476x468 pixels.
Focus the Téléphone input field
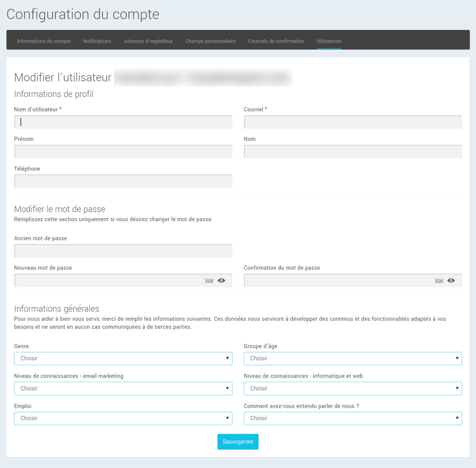coord(123,181)
